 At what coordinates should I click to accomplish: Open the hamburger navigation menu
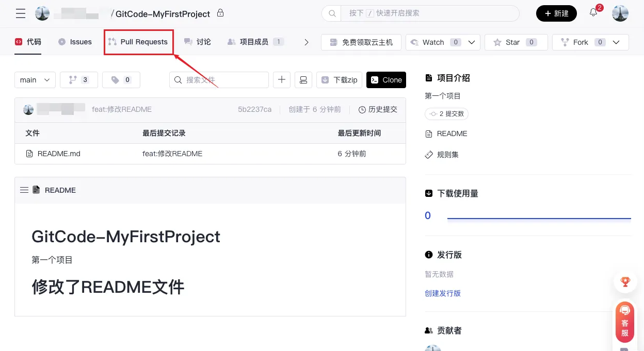[x=21, y=13]
